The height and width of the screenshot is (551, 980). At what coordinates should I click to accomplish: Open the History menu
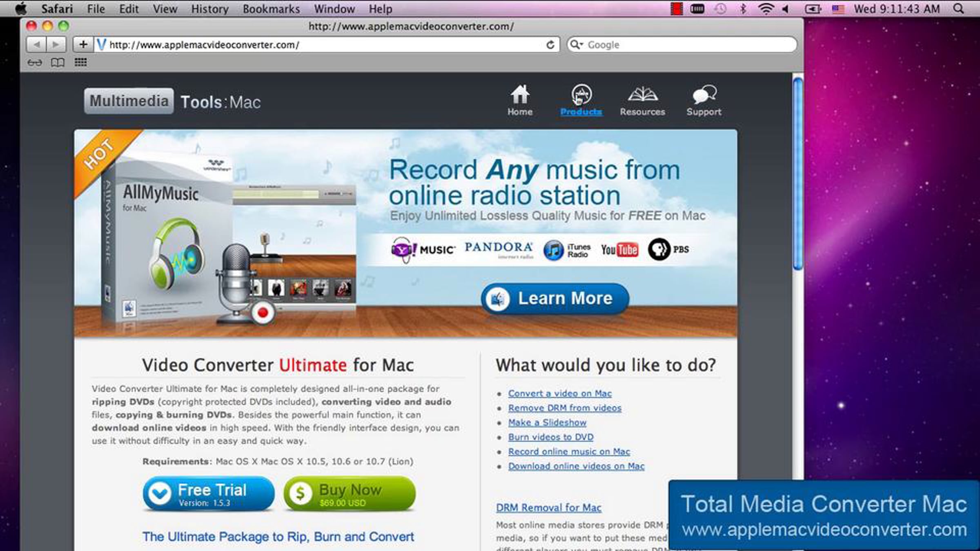(209, 9)
